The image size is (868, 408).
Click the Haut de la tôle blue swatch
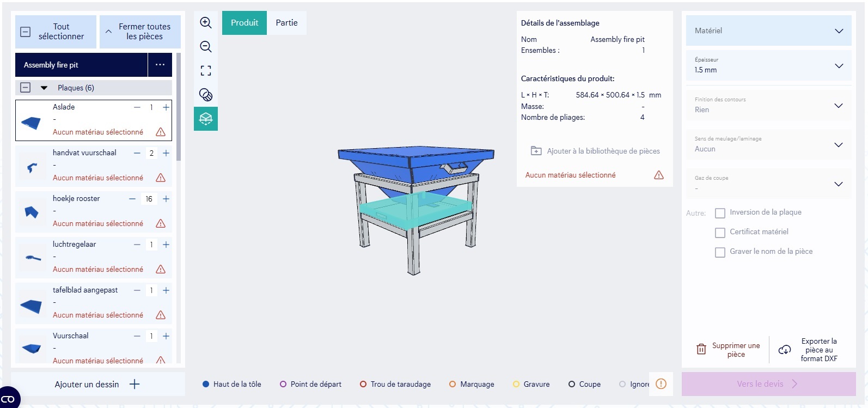206,384
